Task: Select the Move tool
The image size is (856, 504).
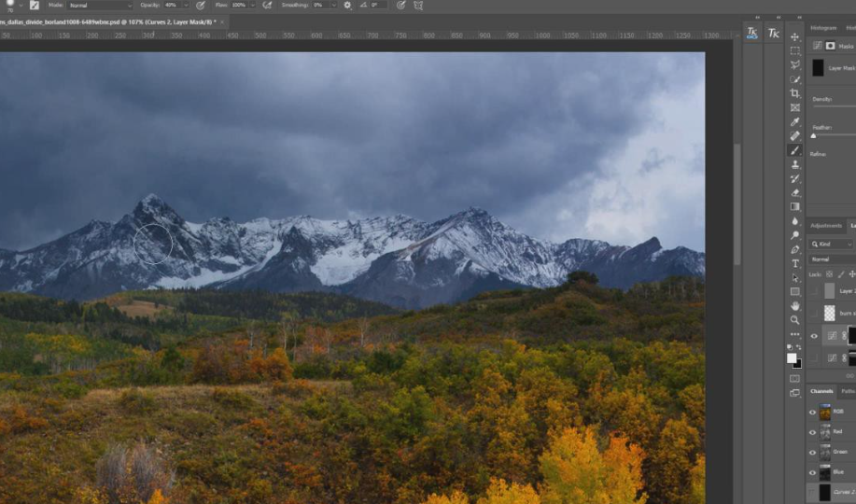Action: [795, 36]
